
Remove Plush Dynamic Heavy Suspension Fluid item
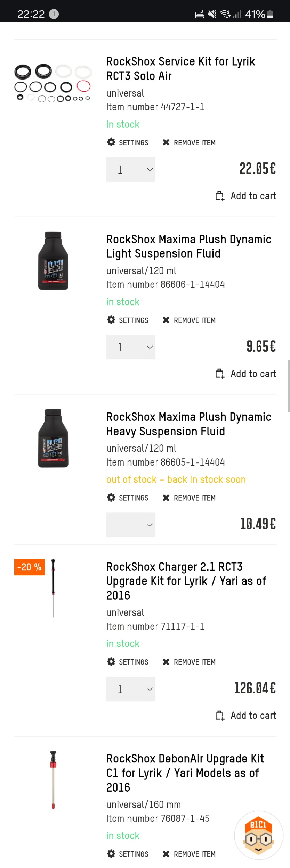(x=189, y=498)
